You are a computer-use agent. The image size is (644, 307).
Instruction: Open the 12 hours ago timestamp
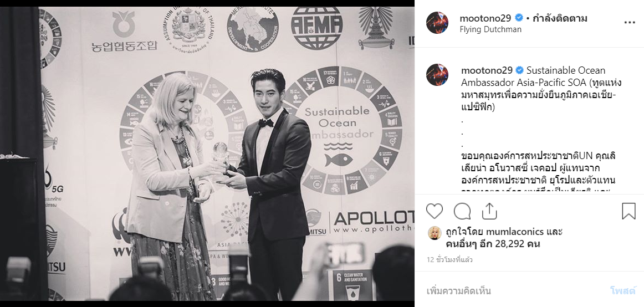pyautogui.click(x=449, y=260)
